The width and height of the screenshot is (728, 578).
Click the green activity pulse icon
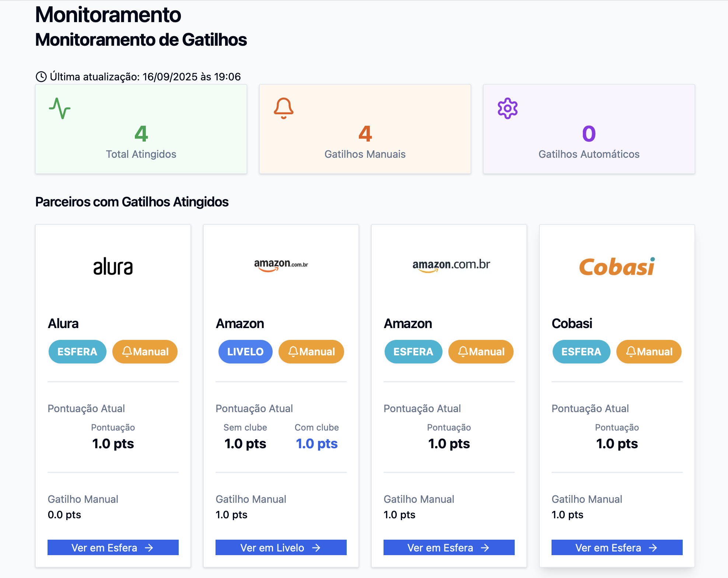(60, 108)
